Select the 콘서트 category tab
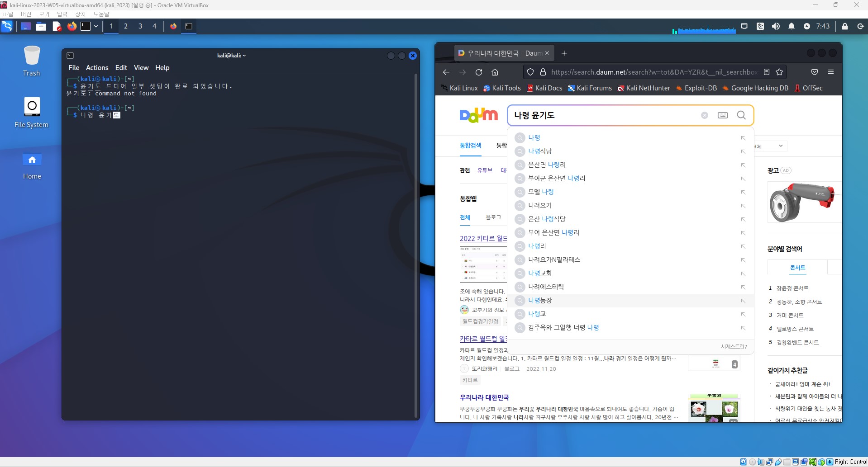The height and width of the screenshot is (467, 868). tap(797, 268)
